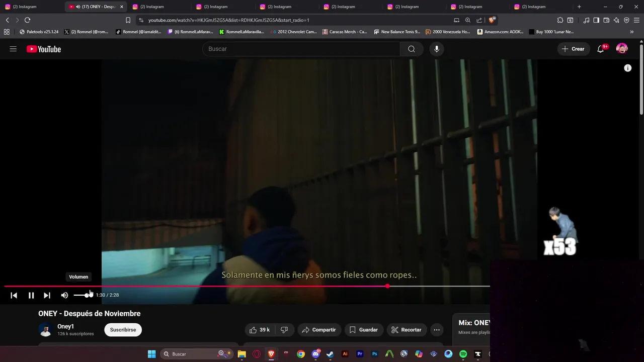Viewport: 644px width, 362px height.
Task: Dislike the video
Action: (x=284, y=330)
